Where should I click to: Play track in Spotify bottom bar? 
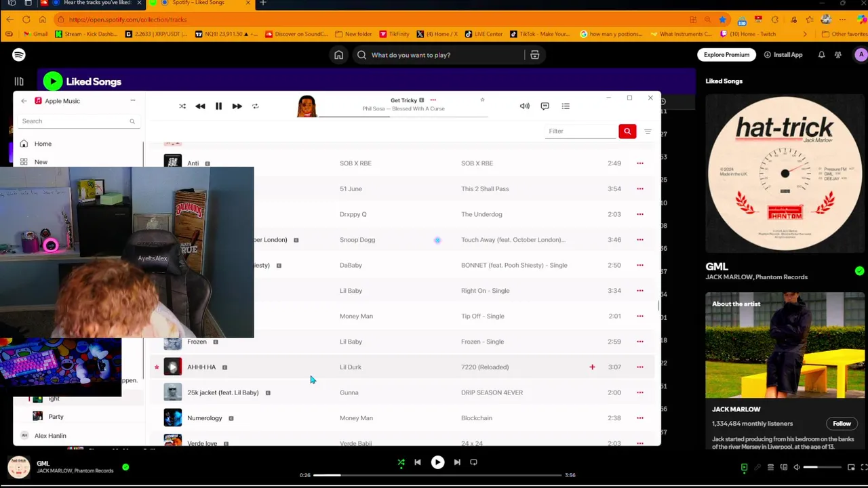pyautogui.click(x=437, y=462)
